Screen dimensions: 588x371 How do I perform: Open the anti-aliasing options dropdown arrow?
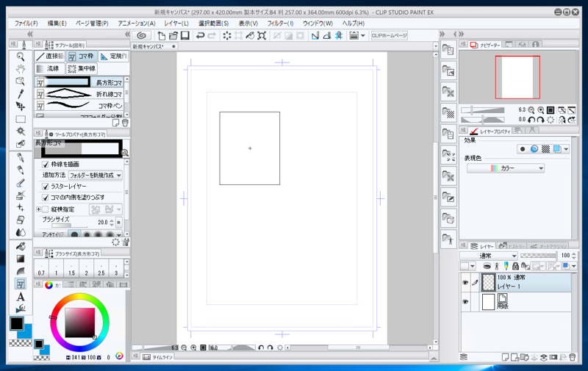[x=119, y=235]
